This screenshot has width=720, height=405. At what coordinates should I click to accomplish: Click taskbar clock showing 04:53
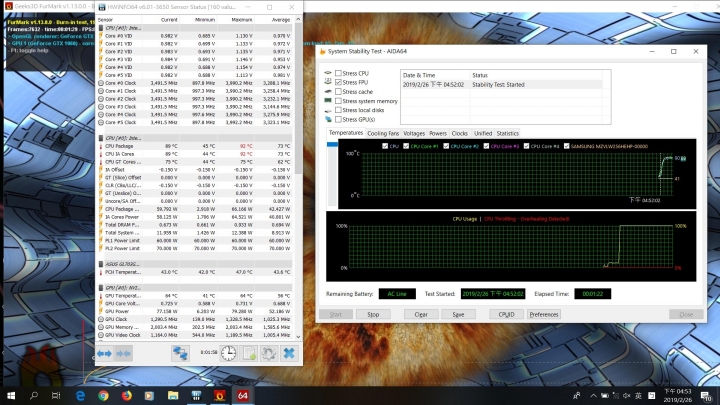677,395
